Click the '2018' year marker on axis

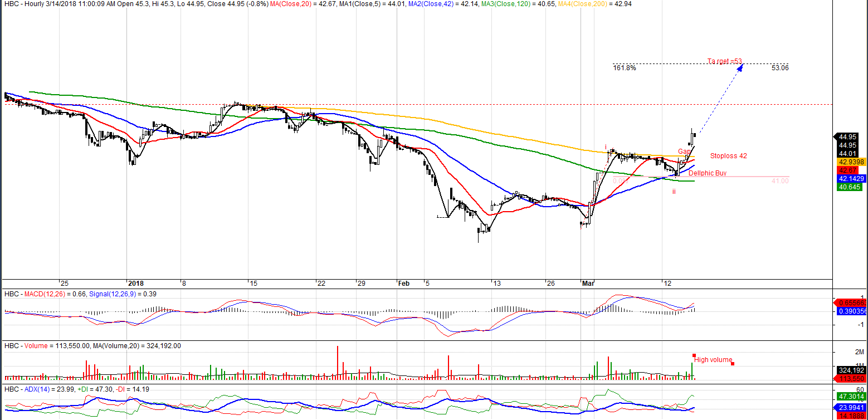136,284
